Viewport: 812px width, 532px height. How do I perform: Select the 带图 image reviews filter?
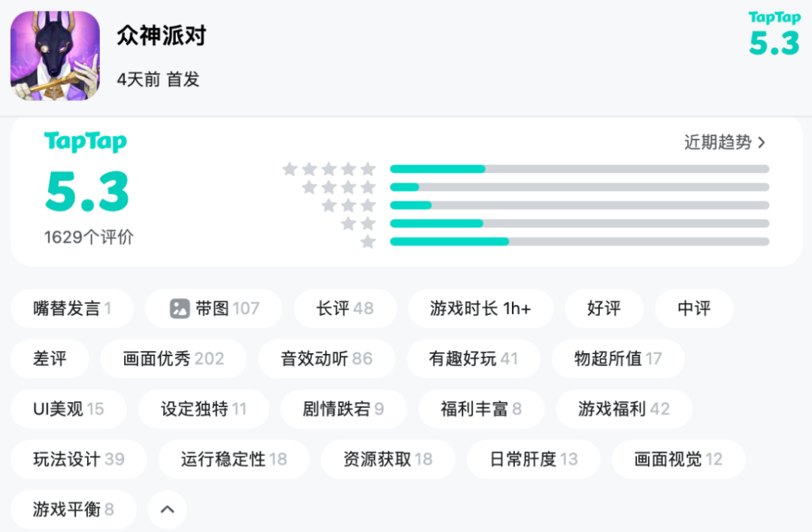coord(214,308)
